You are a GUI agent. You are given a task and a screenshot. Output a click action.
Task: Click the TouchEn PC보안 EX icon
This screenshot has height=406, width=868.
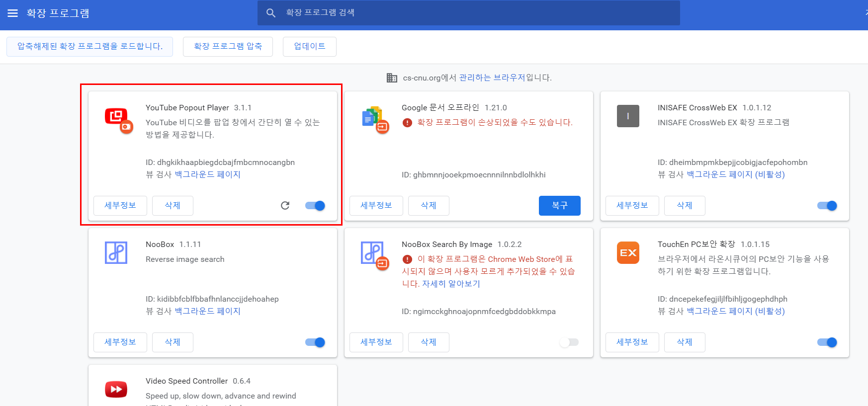pos(628,252)
